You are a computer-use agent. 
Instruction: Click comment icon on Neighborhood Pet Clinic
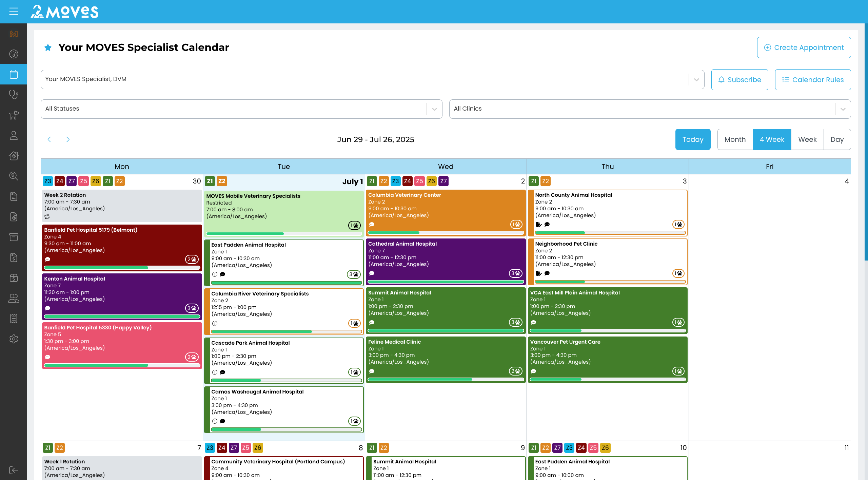point(547,273)
